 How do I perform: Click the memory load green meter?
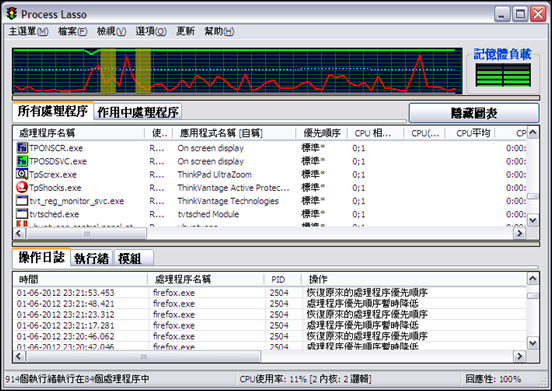503,75
